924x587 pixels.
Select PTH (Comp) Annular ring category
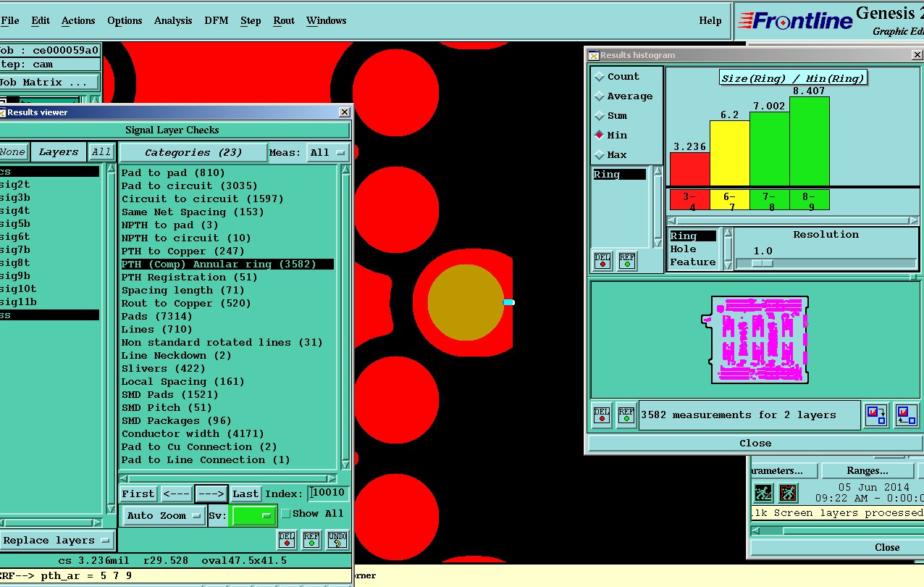[x=227, y=264]
